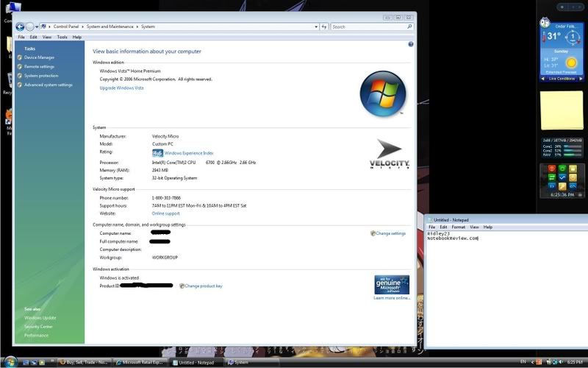Open the Edit menu in System window
Viewport: 588px width, 368px height.
(x=33, y=38)
